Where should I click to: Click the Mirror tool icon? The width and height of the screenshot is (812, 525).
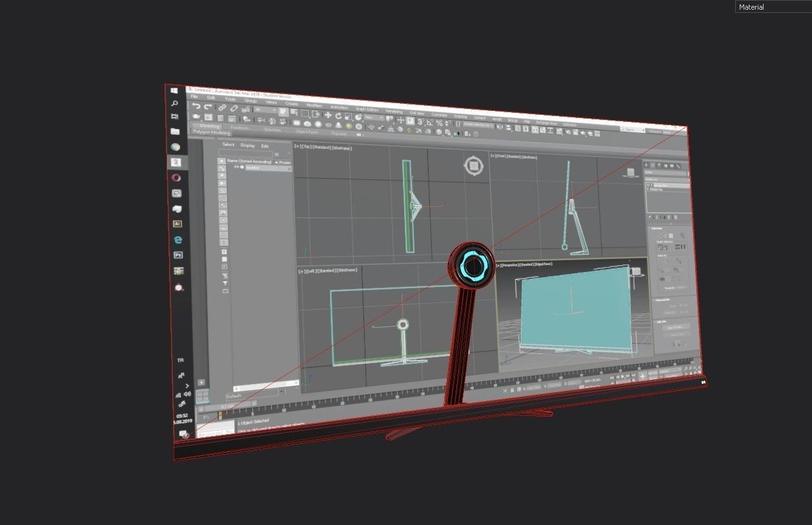pyautogui.click(x=498, y=126)
